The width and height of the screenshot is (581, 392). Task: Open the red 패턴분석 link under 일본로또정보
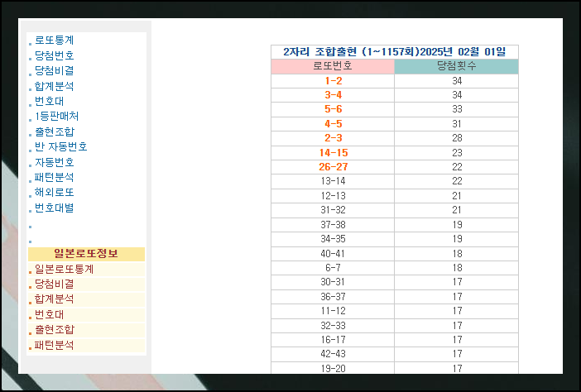click(54, 346)
